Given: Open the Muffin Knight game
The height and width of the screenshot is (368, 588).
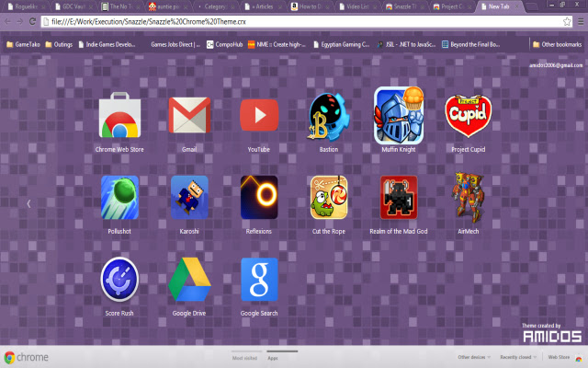Looking at the screenshot, I should point(399,116).
